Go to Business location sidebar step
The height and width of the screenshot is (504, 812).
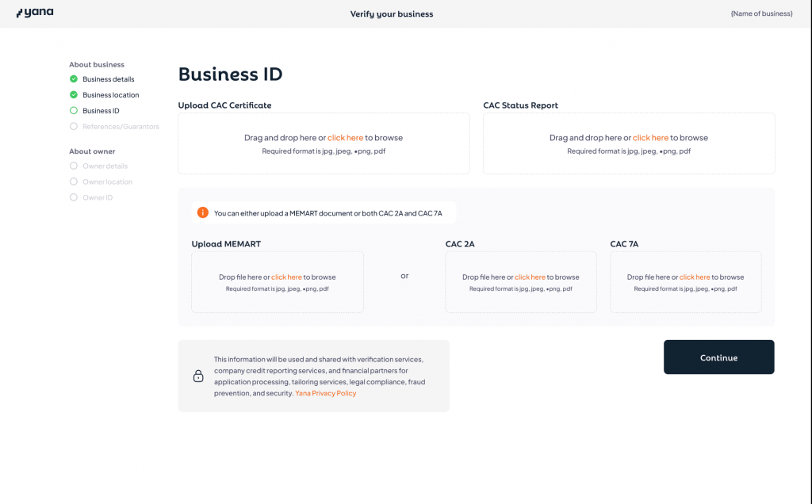pos(111,95)
